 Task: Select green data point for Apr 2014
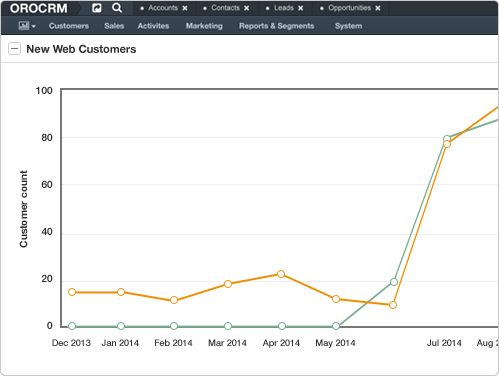[x=282, y=326]
